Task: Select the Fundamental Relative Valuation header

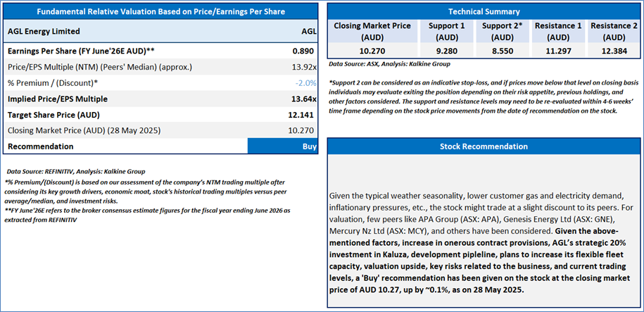Action: [x=160, y=13]
